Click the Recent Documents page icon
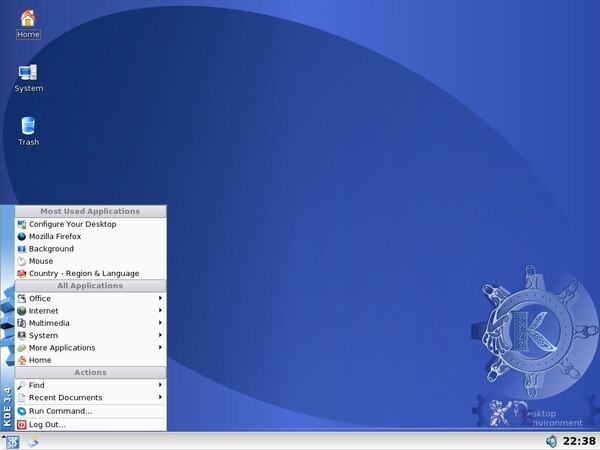The width and height of the screenshot is (600, 450). 22,398
